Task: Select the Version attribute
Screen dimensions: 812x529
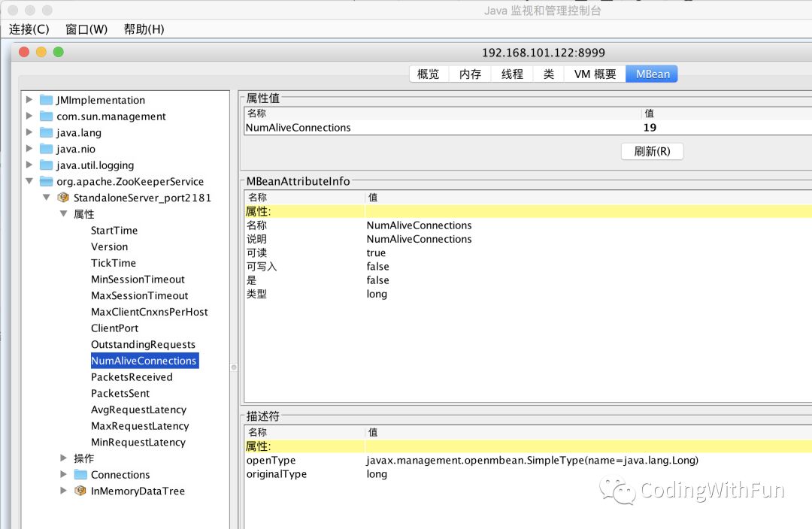Action: pyautogui.click(x=109, y=246)
